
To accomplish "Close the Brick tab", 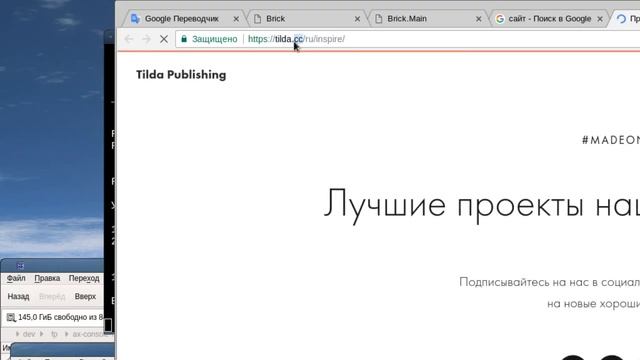I will coord(357,19).
